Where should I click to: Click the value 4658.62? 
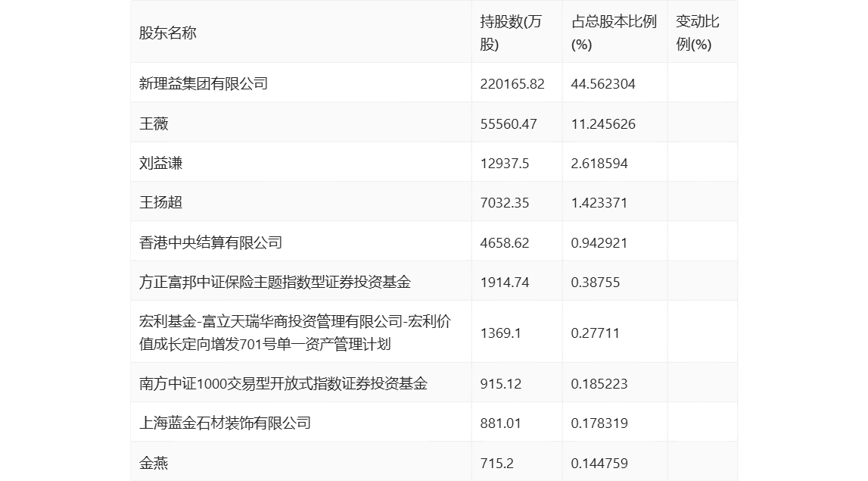pos(504,242)
